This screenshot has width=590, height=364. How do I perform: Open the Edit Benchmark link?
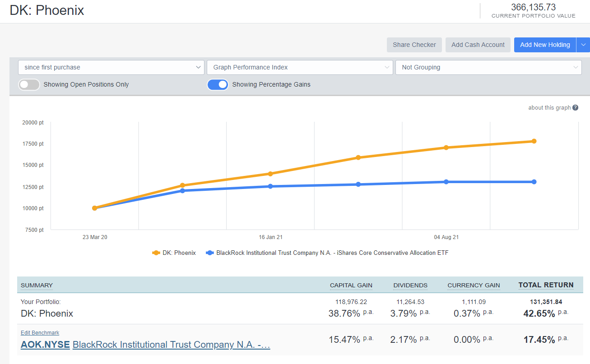pos(40,333)
